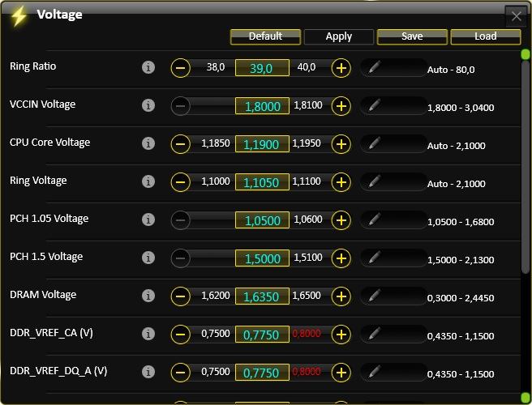Increase Ring Ratio with plus button

coord(341,68)
